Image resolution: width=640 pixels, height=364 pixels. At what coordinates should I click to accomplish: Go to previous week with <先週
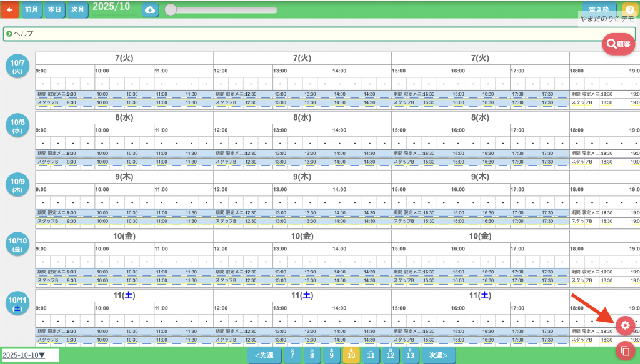coord(264,355)
